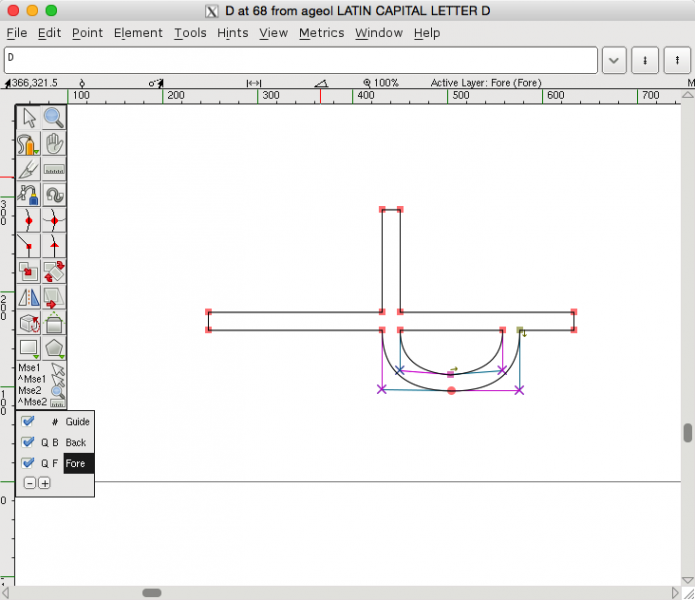Image resolution: width=695 pixels, height=600 pixels.
Task: Select the Ruler measure tool
Action: coord(54,170)
